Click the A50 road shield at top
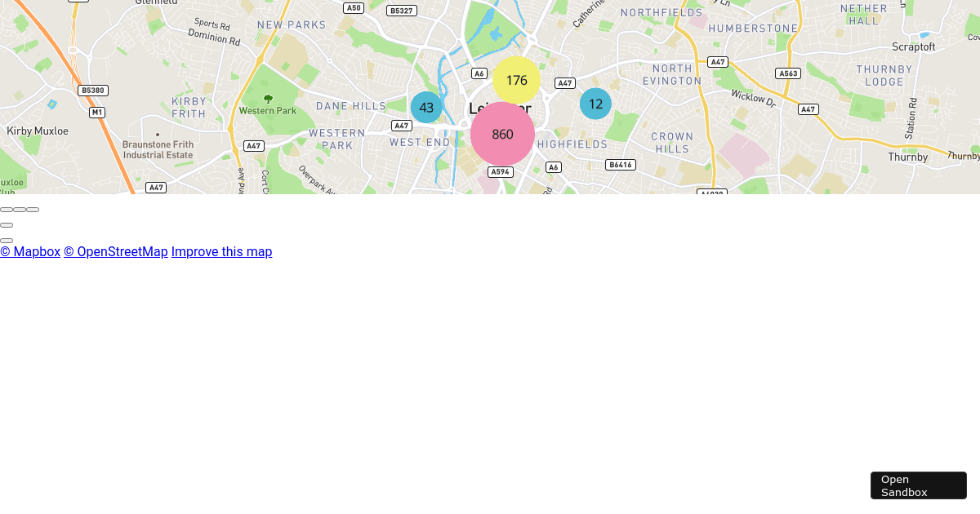This screenshot has height=514, width=980. pos(353,7)
